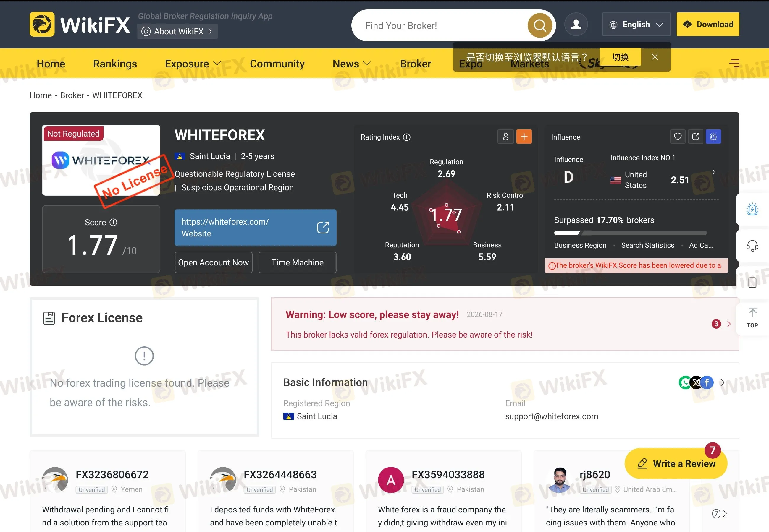This screenshot has height=532, width=769.
Task: Go to Home nav item
Action: 51,64
